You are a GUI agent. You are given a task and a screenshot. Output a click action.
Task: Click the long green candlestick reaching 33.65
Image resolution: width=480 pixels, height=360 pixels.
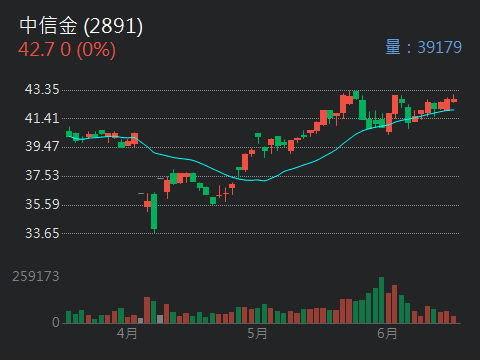[x=154, y=213]
